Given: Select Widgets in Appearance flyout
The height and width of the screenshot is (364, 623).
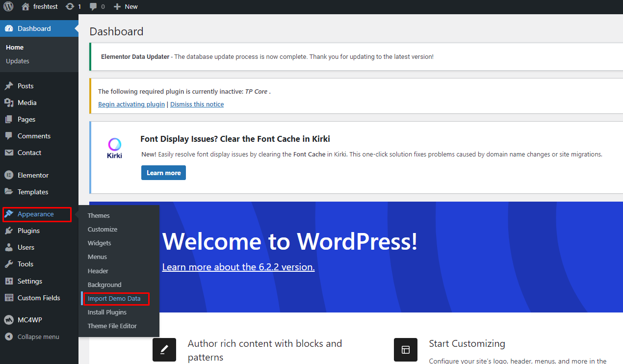Looking at the screenshot, I should click(100, 243).
